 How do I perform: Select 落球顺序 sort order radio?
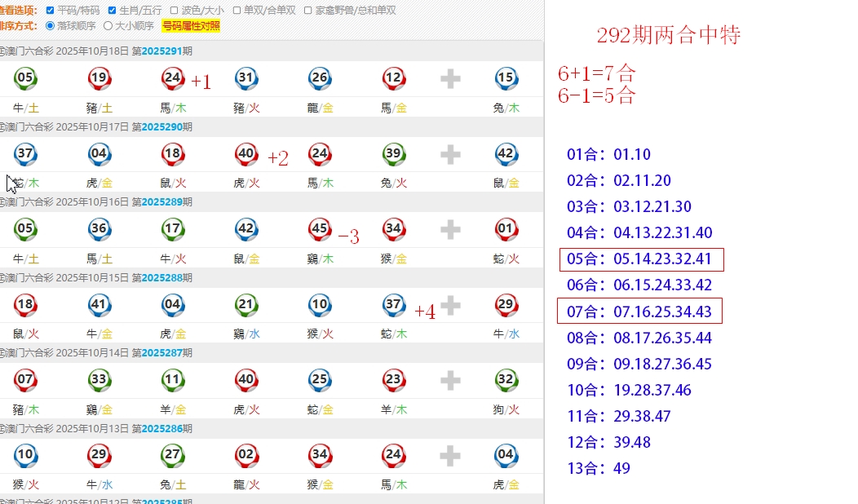[x=51, y=26]
